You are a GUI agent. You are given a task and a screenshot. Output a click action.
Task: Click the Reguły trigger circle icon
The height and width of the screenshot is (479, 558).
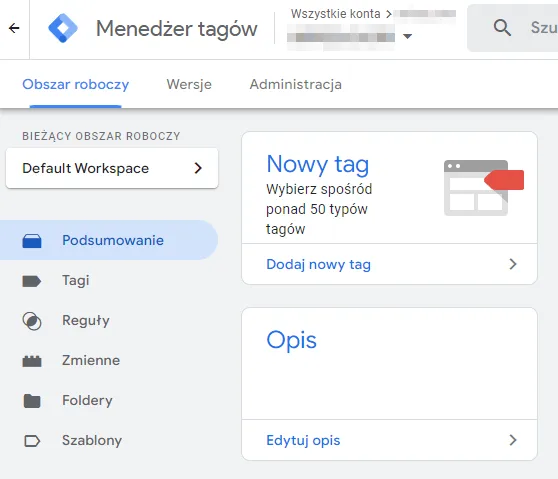pyautogui.click(x=32, y=321)
